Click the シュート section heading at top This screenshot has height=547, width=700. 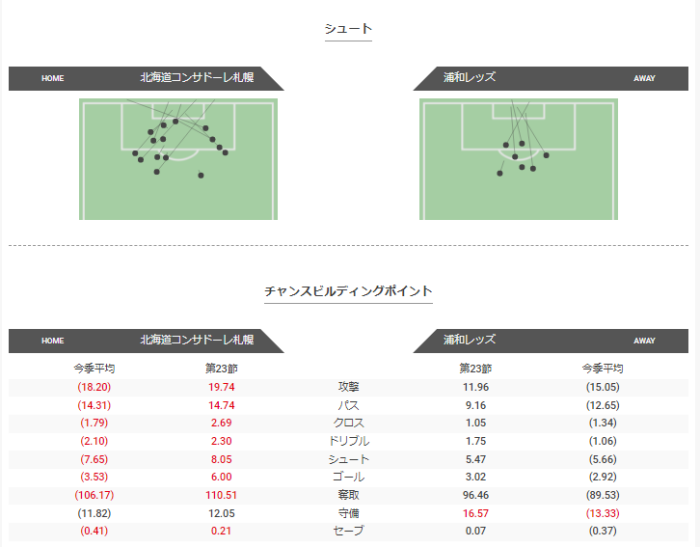[x=348, y=29]
